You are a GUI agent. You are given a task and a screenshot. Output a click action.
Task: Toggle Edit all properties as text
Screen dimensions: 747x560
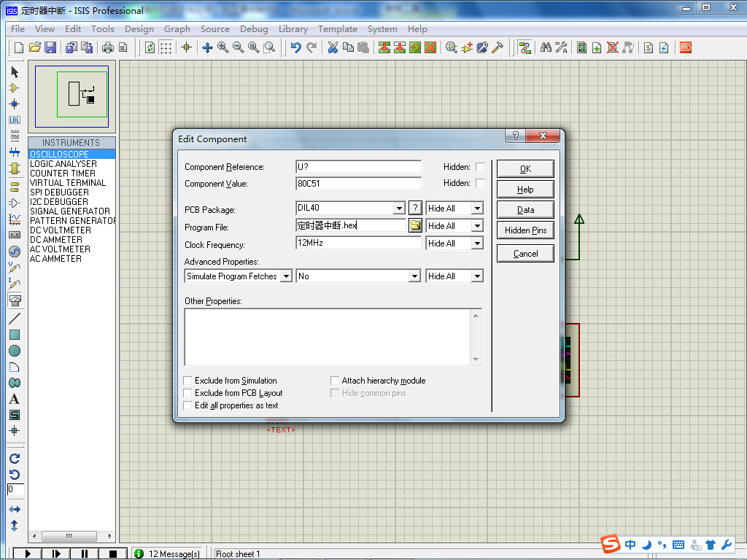point(188,405)
